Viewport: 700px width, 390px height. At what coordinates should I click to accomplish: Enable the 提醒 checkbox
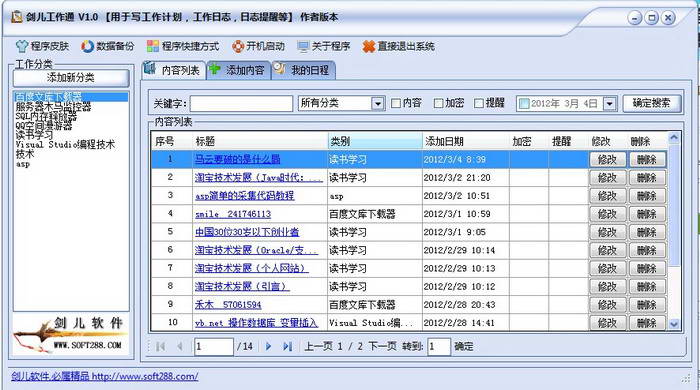pyautogui.click(x=479, y=103)
